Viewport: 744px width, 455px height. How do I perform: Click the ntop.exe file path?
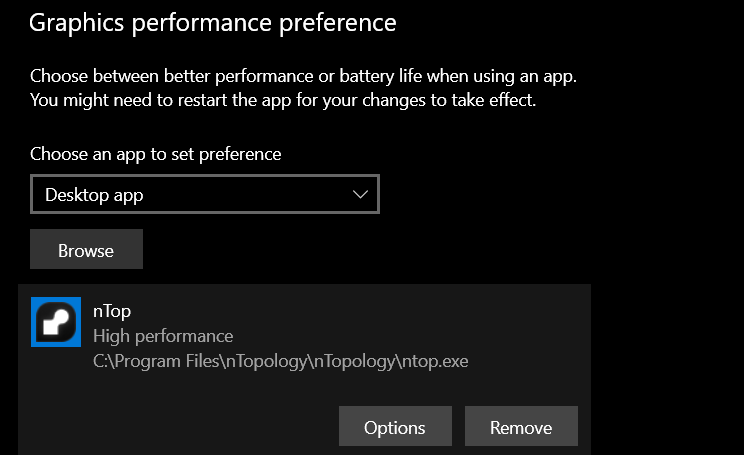click(280, 361)
